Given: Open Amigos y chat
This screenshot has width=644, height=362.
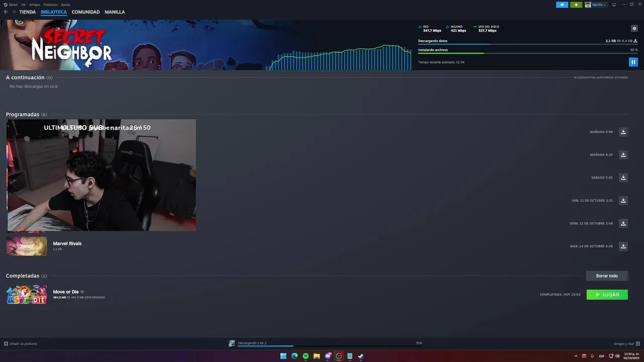Looking at the screenshot, I should 627,344.
